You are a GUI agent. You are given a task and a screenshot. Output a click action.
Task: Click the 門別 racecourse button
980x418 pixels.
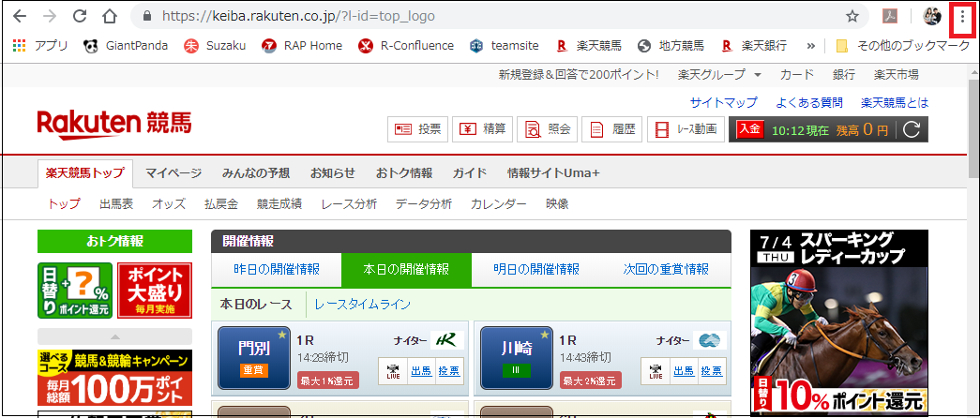pos(254,358)
